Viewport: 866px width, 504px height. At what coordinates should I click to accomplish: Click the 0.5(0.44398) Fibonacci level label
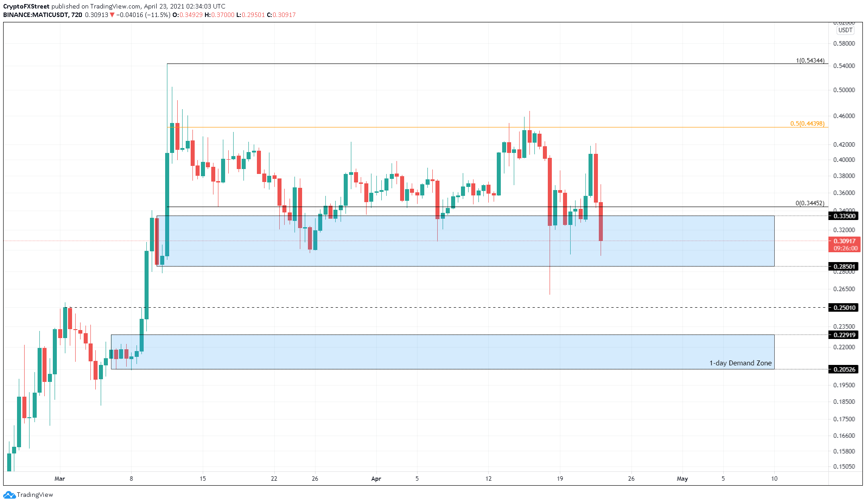[807, 123]
